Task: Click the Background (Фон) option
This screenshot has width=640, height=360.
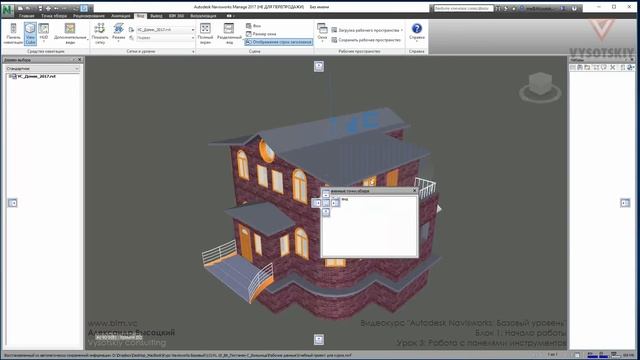Action: tap(253, 26)
